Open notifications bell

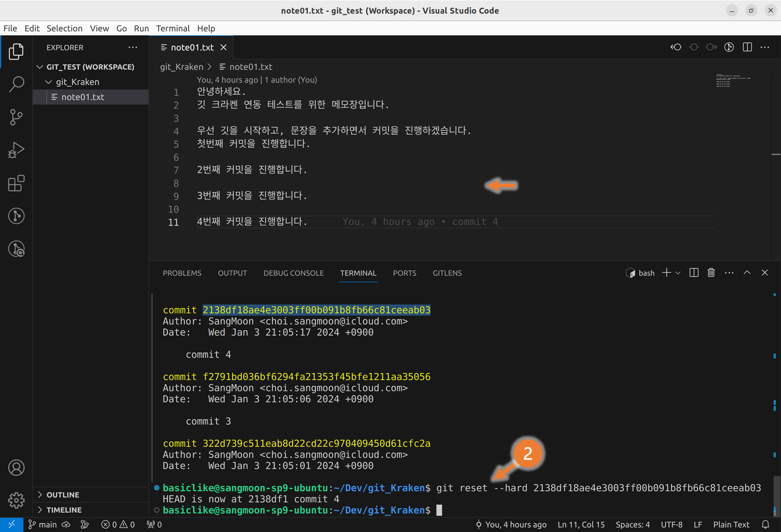tap(766, 525)
